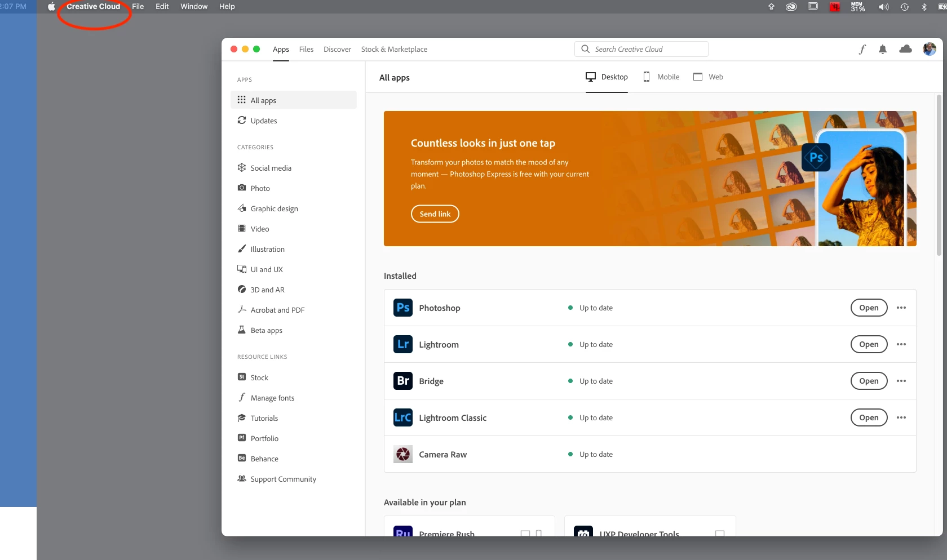Expand Lightroom more options menu
This screenshot has width=947, height=560.
pyautogui.click(x=901, y=344)
